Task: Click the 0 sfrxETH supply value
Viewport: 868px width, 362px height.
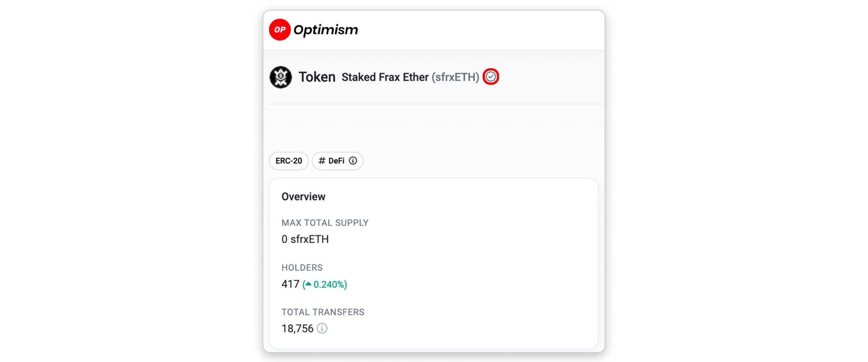Action: point(305,239)
